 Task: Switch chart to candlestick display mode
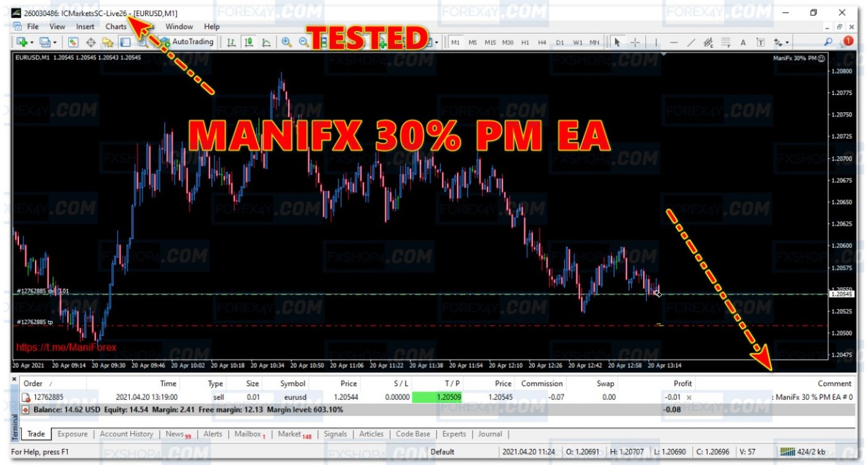coord(249,42)
